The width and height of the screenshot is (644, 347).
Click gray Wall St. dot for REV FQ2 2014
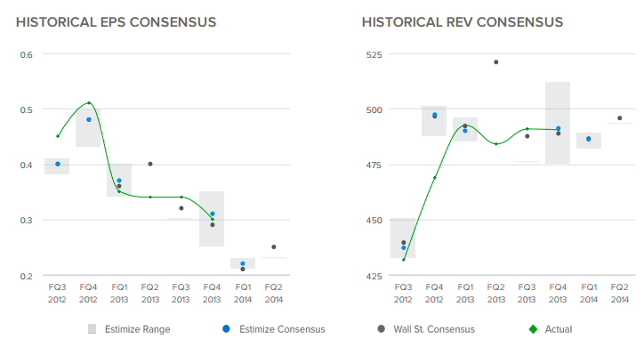click(x=620, y=117)
